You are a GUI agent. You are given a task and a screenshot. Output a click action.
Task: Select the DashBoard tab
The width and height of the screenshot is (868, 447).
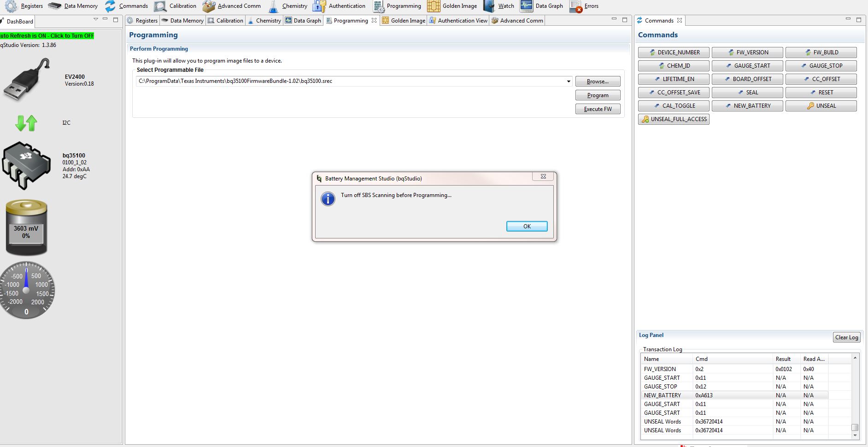pos(17,21)
